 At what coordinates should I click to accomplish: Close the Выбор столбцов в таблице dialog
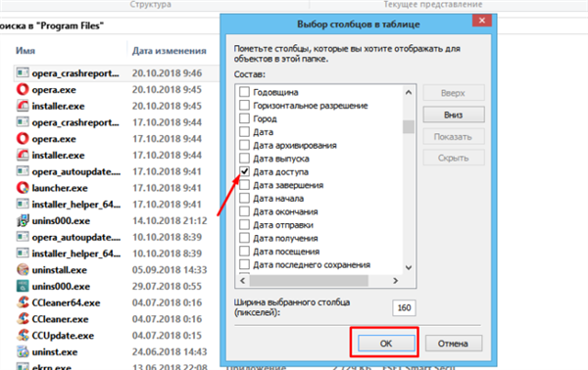click(482, 21)
